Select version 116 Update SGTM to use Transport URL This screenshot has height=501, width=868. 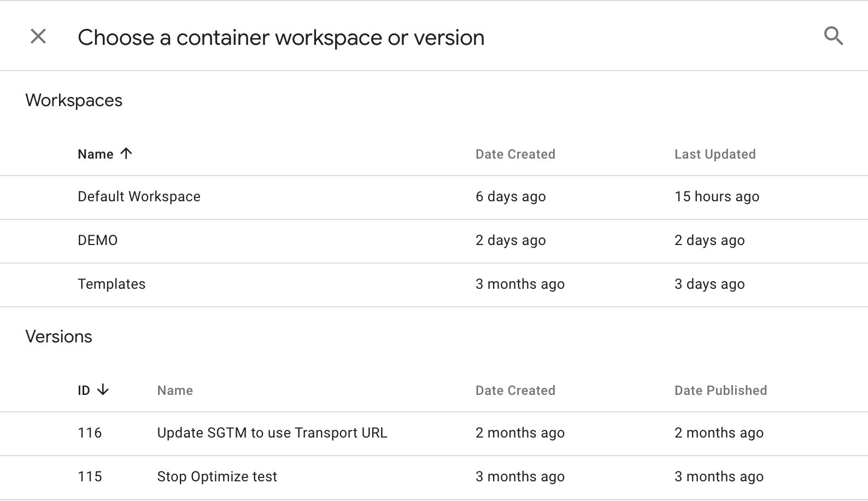[434, 434]
